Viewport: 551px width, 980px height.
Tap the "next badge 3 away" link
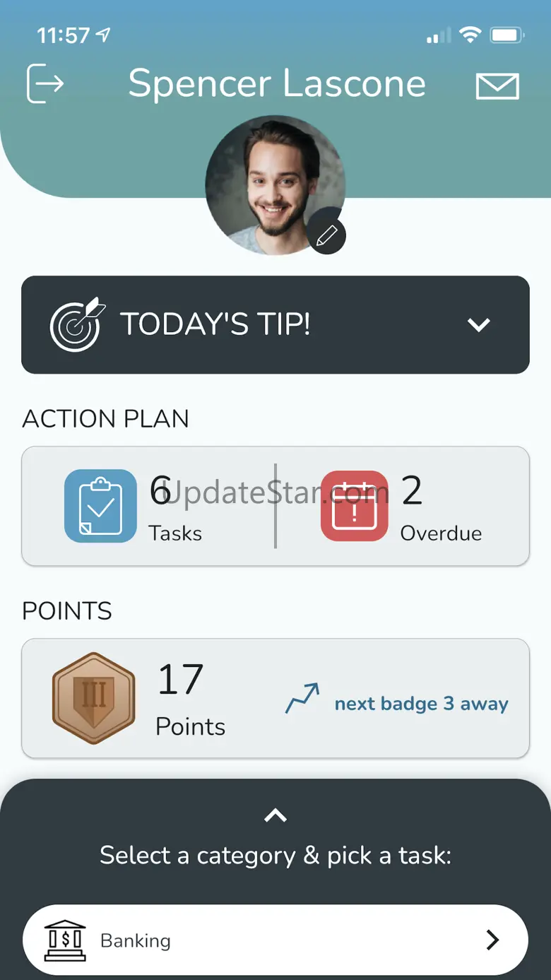coord(421,704)
